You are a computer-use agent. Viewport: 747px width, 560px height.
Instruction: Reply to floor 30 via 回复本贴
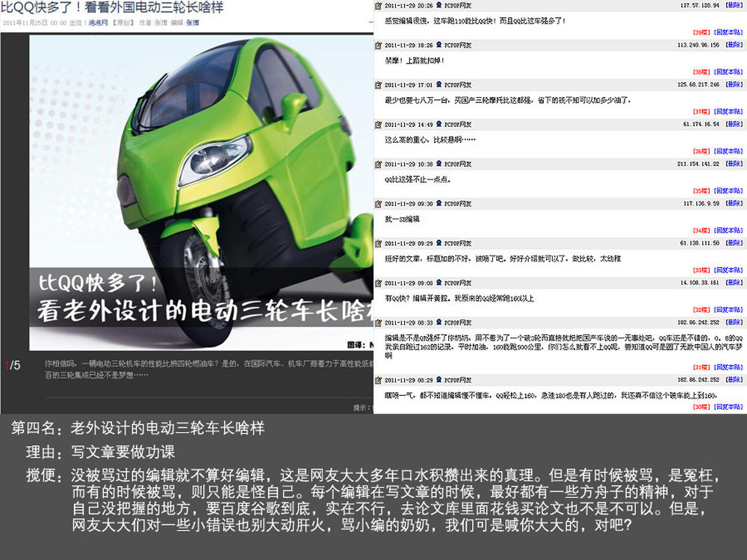[x=728, y=407]
